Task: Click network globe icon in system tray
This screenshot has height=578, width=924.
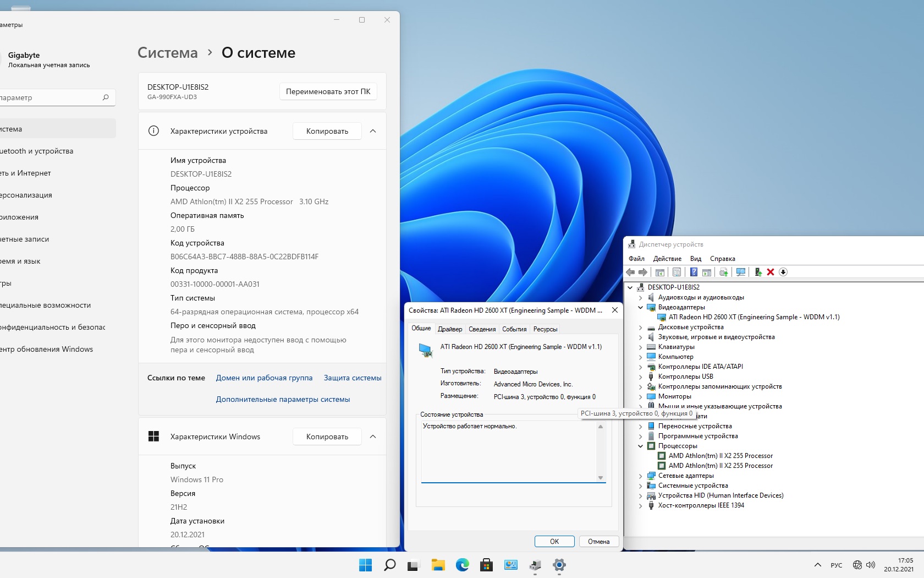Action: 857,565
